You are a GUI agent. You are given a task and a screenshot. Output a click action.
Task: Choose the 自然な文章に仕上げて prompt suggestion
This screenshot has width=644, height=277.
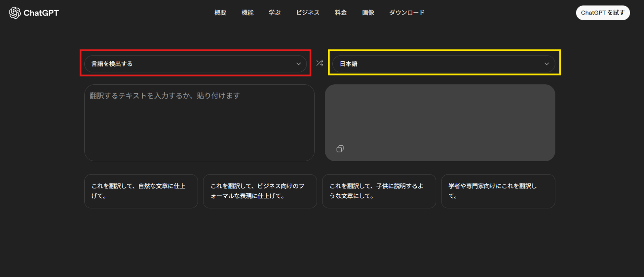[141, 191]
